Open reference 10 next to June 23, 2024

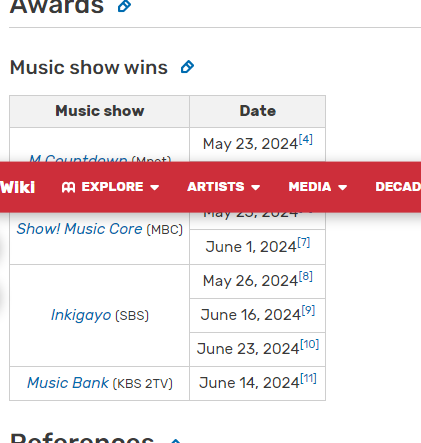310,344
